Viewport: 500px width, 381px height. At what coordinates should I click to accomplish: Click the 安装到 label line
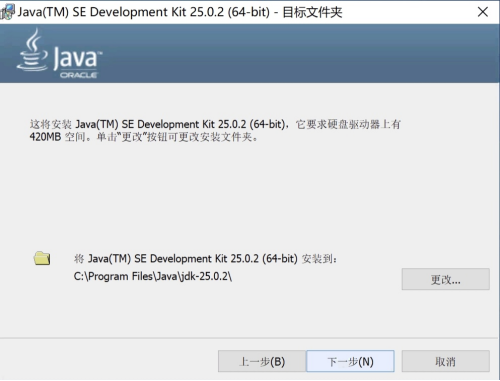tap(205, 259)
